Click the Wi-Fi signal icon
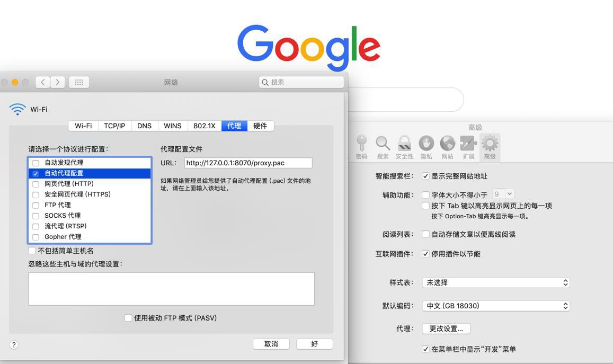The height and width of the screenshot is (364, 613). coord(17,110)
